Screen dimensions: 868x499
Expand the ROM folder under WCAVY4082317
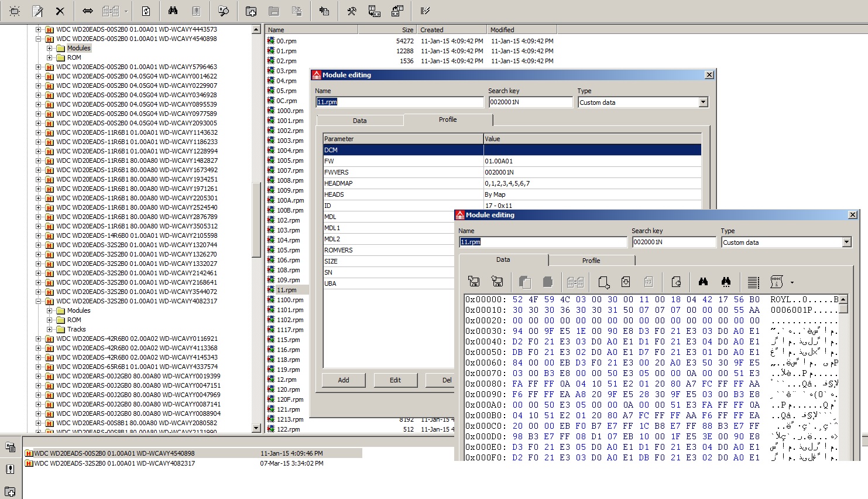coord(50,320)
